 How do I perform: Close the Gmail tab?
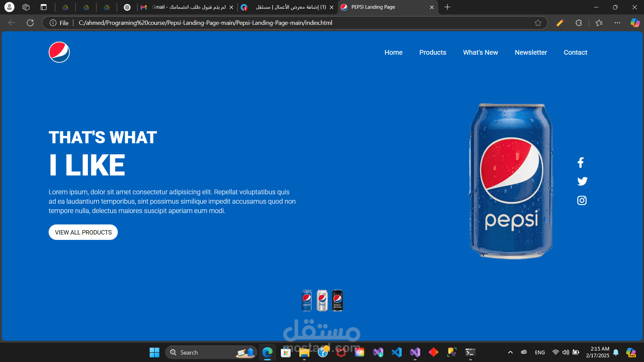click(231, 7)
